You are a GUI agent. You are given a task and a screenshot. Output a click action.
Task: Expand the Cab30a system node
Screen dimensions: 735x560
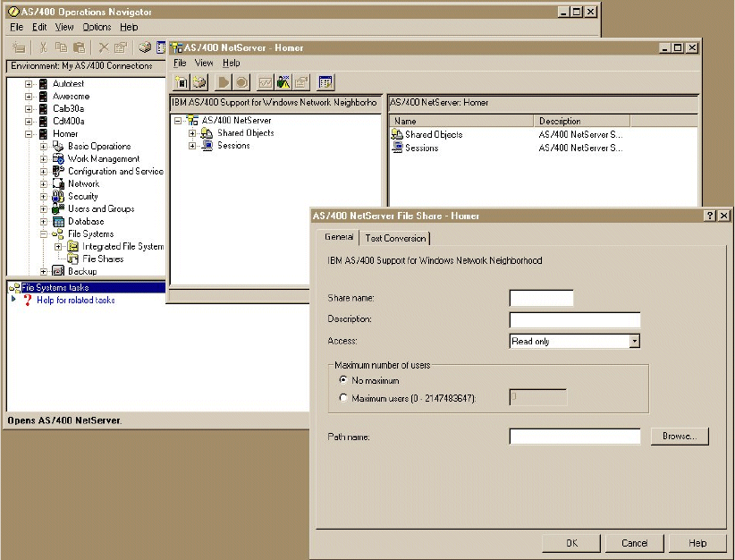pyautogui.click(x=29, y=109)
